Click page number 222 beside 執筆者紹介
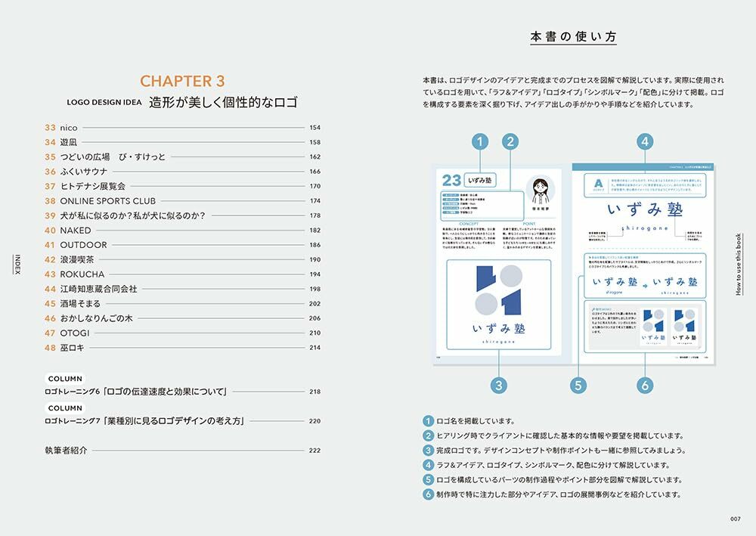 [x=314, y=451]
